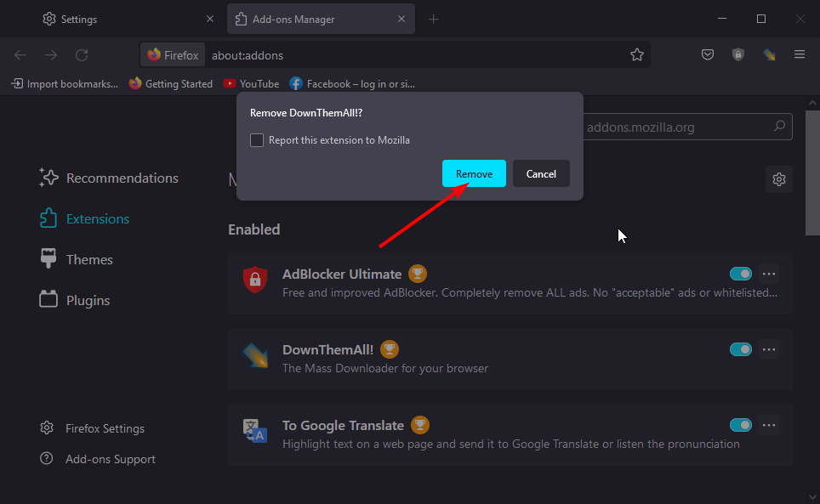The height and width of the screenshot is (504, 820).
Task: Click the DownThemAll! extension arrow icon
Action: 255,355
